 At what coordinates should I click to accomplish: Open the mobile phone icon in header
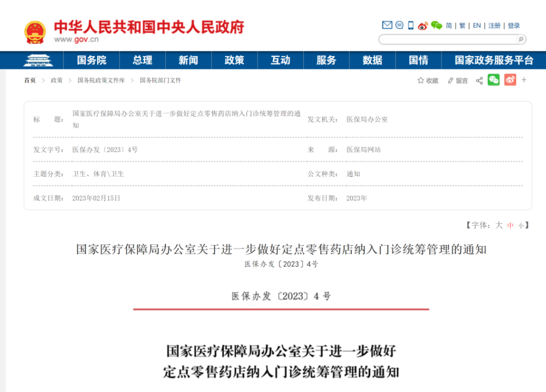click(411, 26)
